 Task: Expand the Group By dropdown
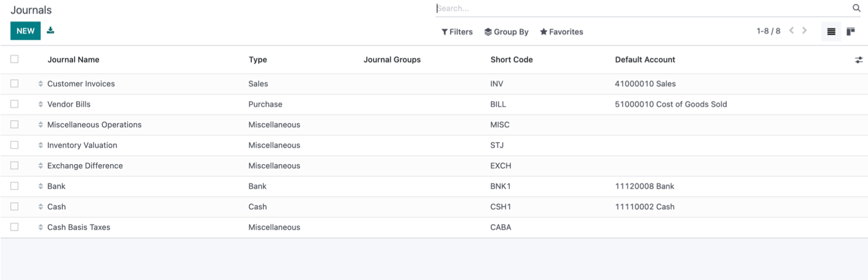(x=506, y=32)
